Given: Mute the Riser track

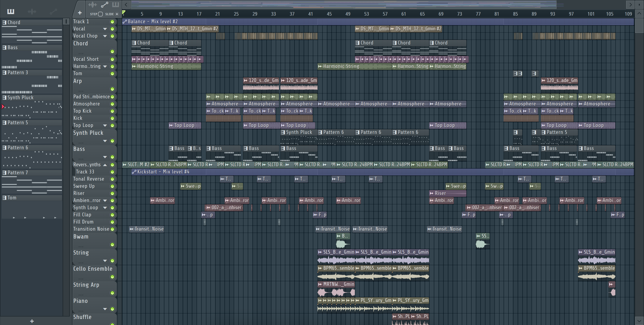Looking at the screenshot, I should point(112,193).
